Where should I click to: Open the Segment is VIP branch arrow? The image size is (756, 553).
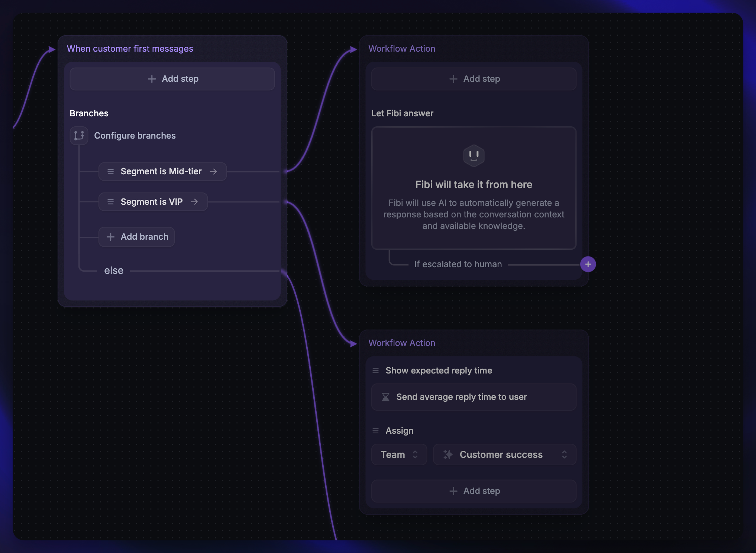194,202
